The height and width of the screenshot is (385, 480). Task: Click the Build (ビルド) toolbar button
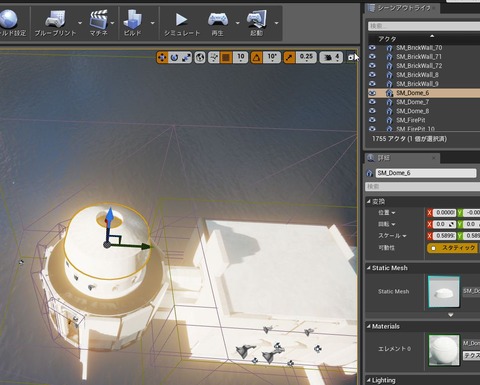pyautogui.click(x=133, y=23)
